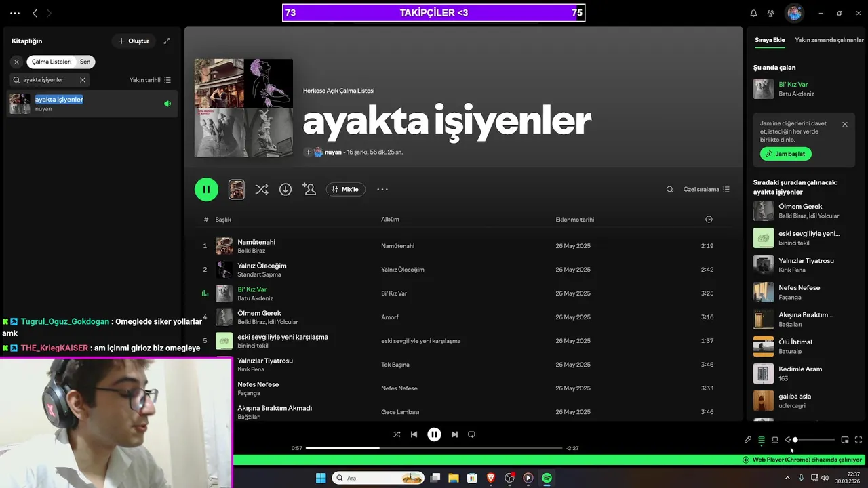This screenshot has height=488, width=868.
Task: Select galiba asla in the queue list
Action: click(x=802, y=401)
